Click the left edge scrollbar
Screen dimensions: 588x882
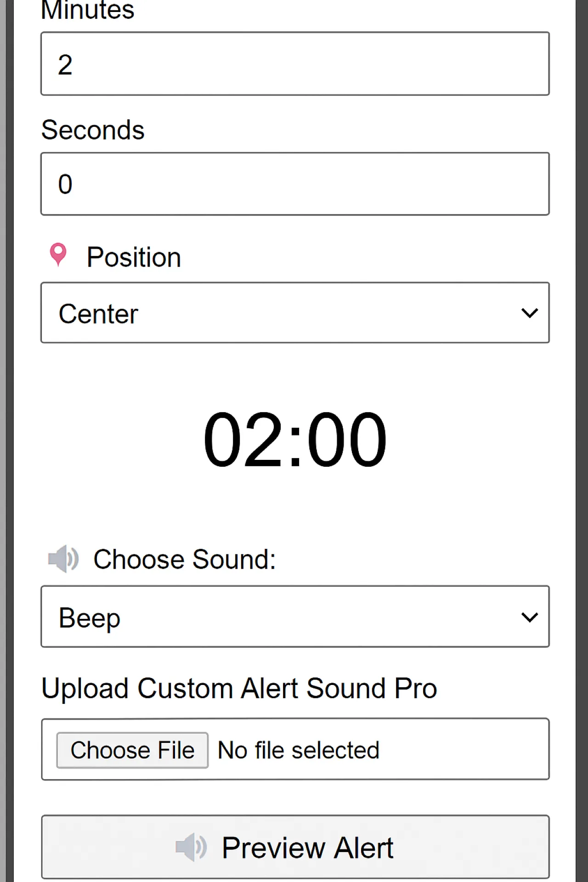pyautogui.click(x=5, y=441)
